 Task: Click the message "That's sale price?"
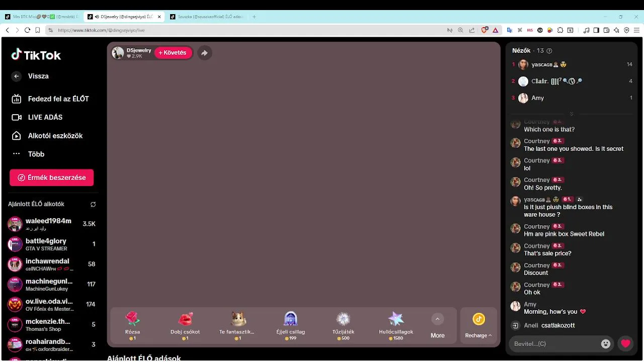pyautogui.click(x=547, y=253)
